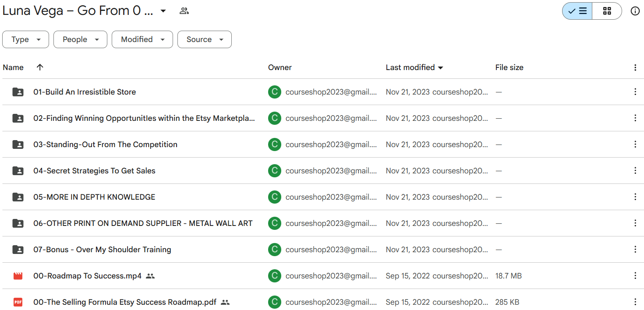Screen dimensions: 644x310
Task: Open 07-Bonus - Over My Shoulder Training folder
Action: (x=102, y=250)
